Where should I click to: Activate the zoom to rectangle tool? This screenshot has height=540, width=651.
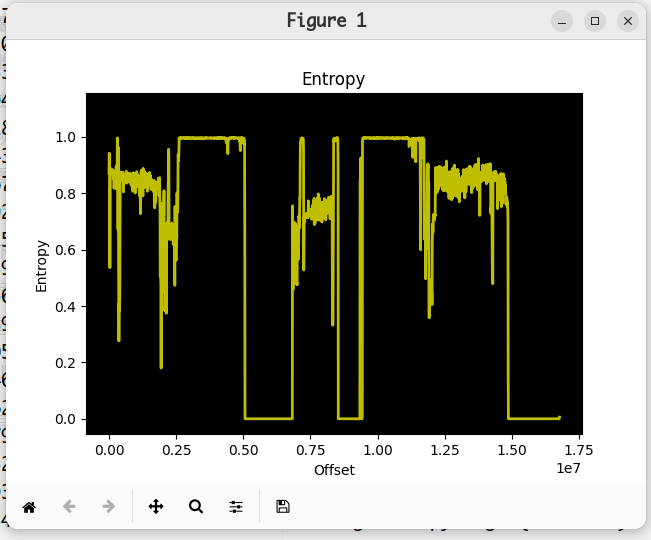pos(196,506)
